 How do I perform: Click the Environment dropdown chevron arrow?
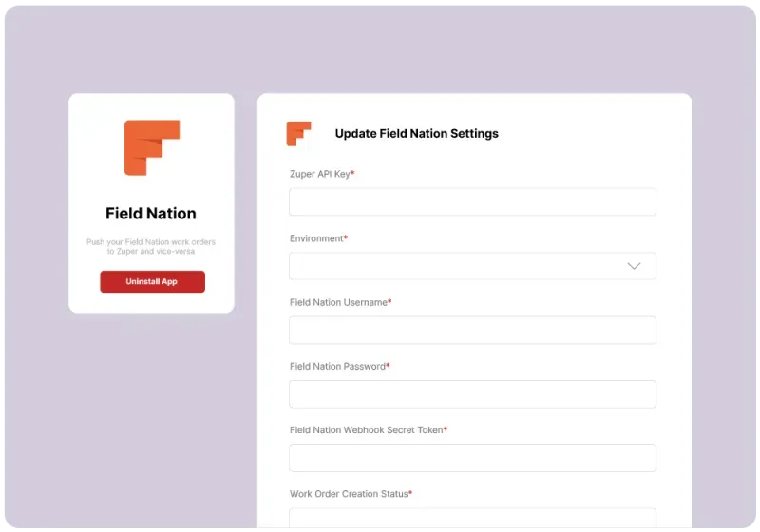click(634, 266)
